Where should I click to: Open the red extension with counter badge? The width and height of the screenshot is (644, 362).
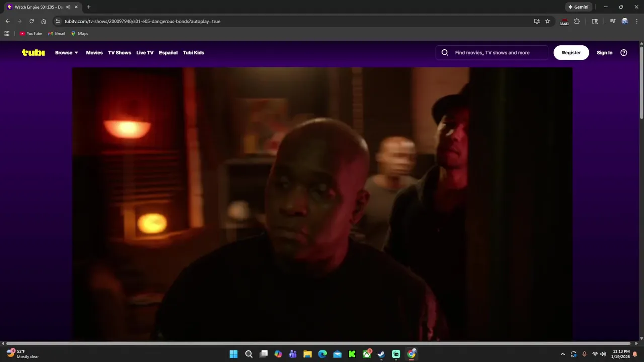(x=565, y=22)
